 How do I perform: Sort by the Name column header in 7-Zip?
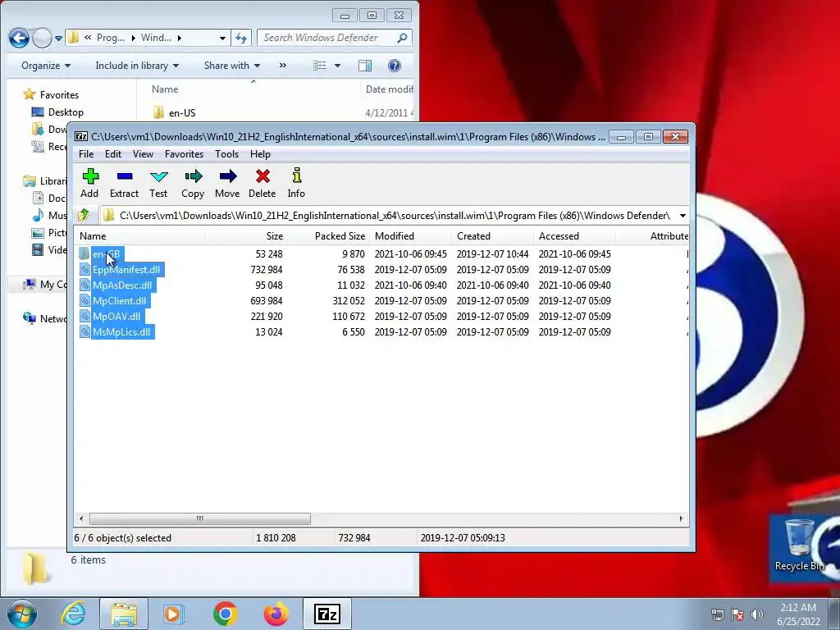click(x=139, y=236)
